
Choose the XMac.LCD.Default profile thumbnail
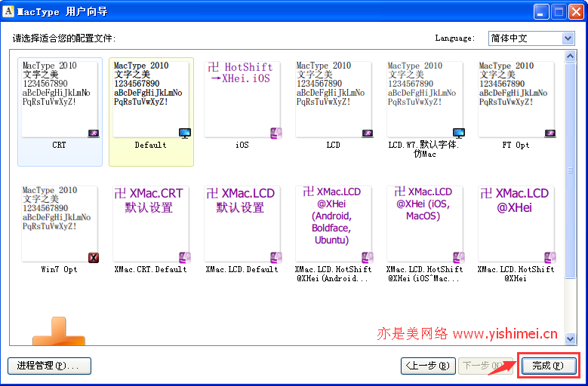pos(242,224)
